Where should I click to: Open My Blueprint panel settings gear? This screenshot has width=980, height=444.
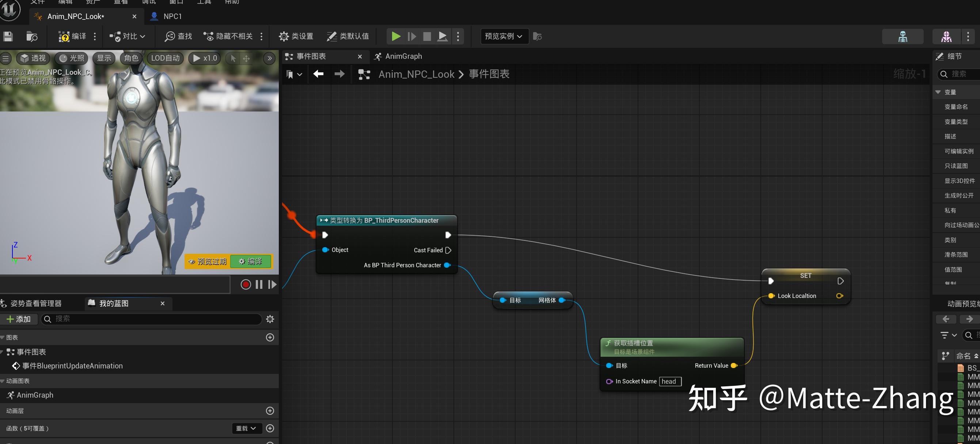(270, 319)
